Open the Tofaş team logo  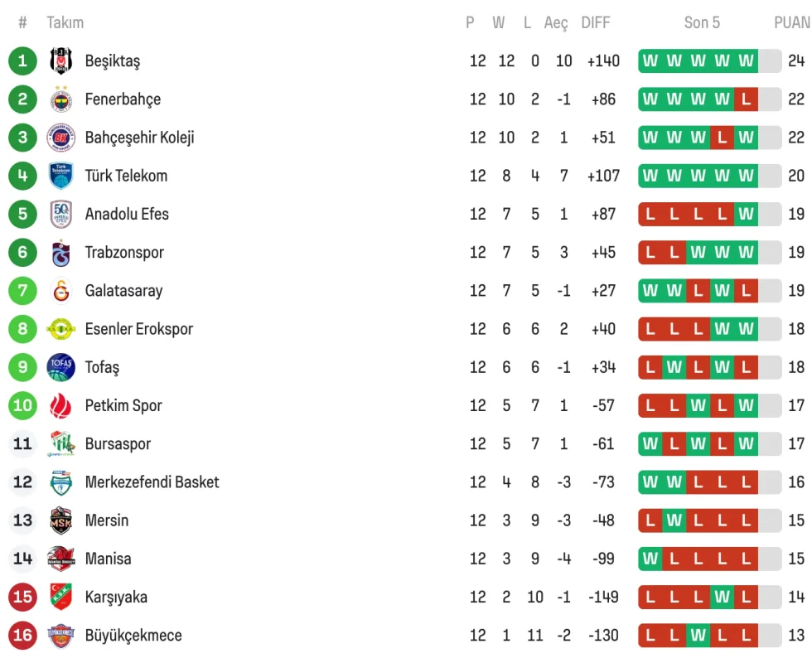pos(61,367)
